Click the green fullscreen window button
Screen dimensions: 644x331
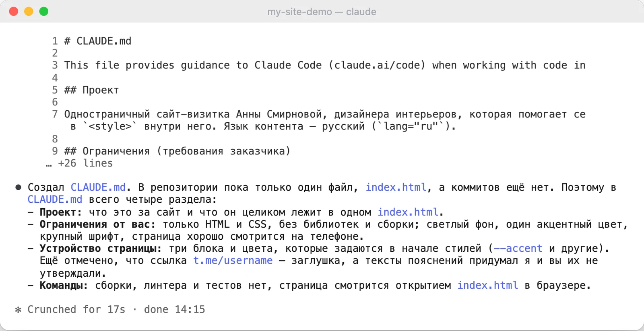tap(44, 11)
